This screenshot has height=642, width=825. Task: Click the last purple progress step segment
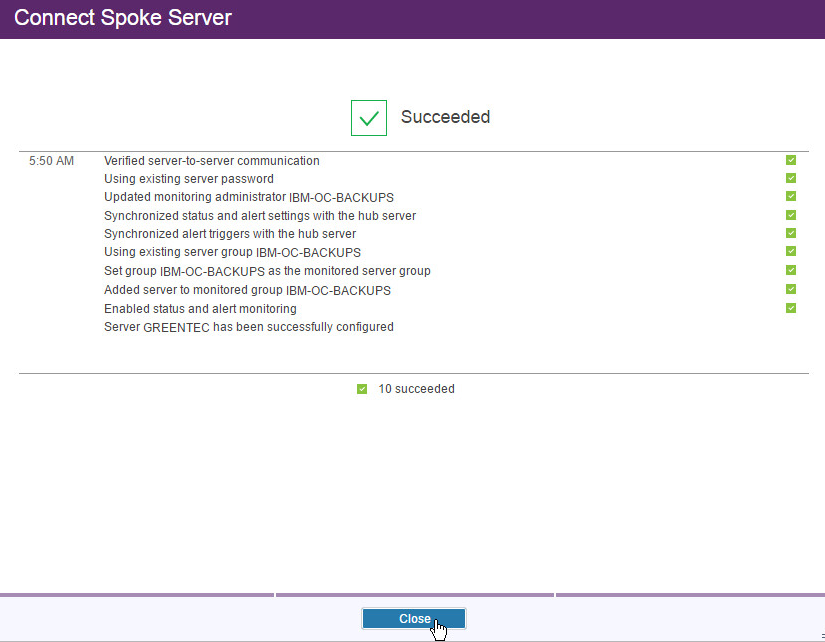(x=690, y=595)
